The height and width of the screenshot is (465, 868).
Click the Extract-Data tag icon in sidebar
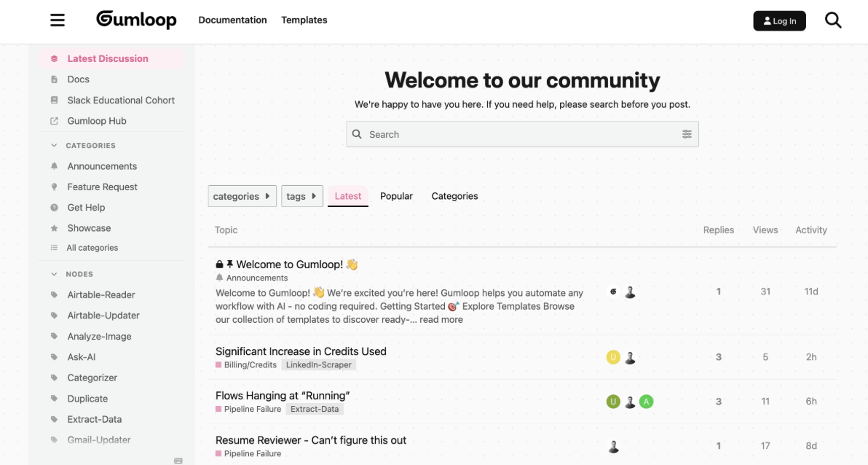[x=54, y=419]
